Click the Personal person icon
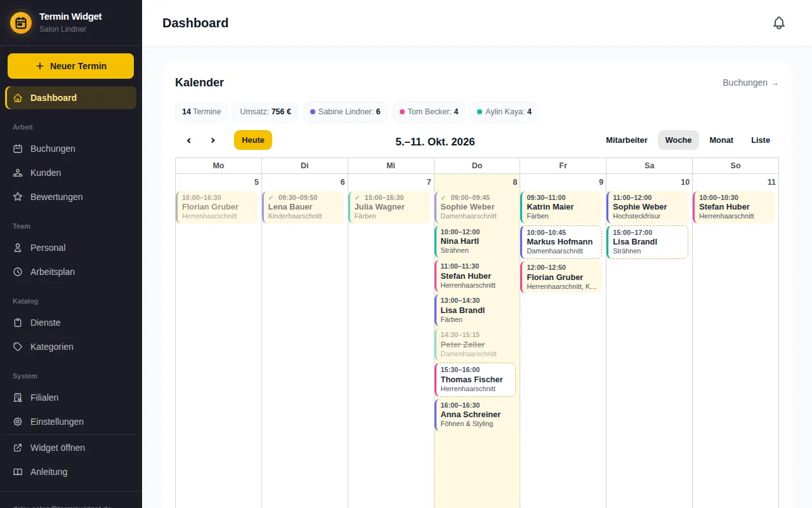 pyautogui.click(x=18, y=248)
